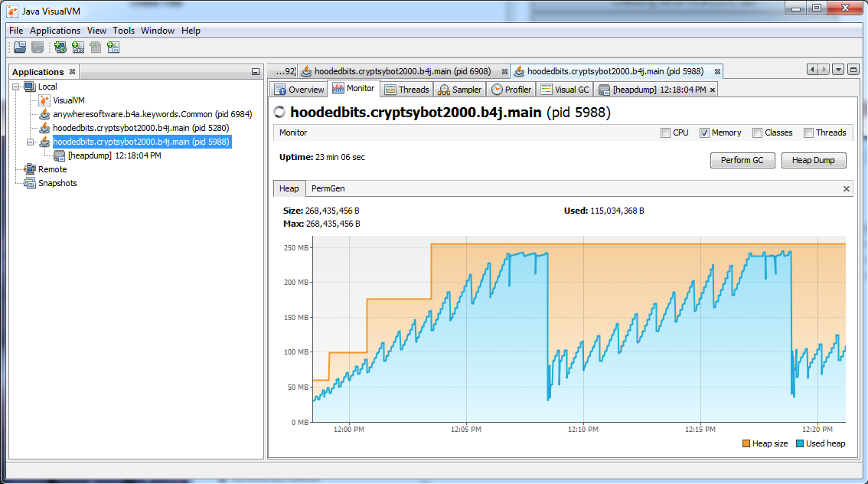868x484 pixels.
Task: Open the Tools menu
Action: 123,31
